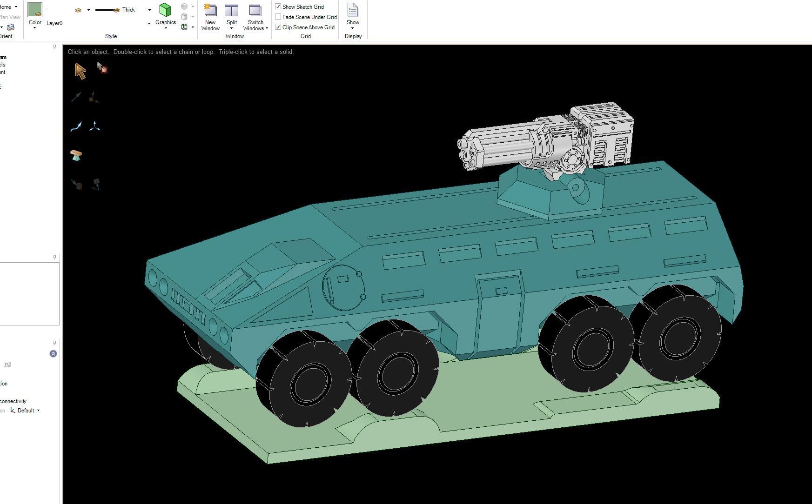This screenshot has height=504, width=812.
Task: Click the Orient group ship view icon
Action: pyautogui.click(x=11, y=27)
